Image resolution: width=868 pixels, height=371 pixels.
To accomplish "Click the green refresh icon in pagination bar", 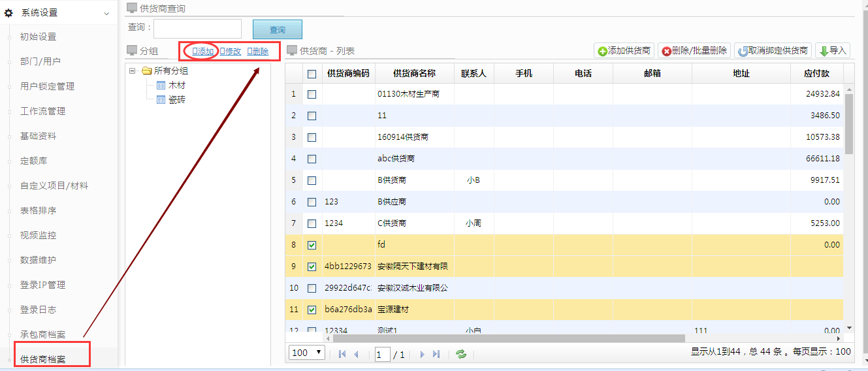I will 461,354.
